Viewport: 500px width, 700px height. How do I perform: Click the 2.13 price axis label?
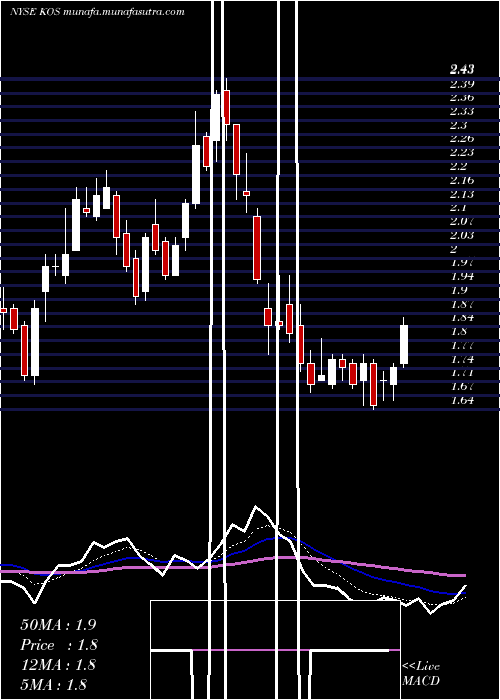[462, 194]
